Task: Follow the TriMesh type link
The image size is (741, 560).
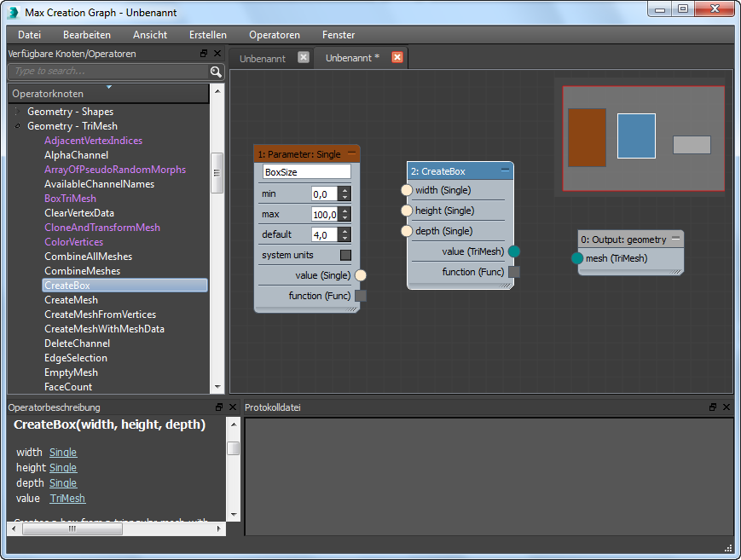Action: pyautogui.click(x=67, y=498)
